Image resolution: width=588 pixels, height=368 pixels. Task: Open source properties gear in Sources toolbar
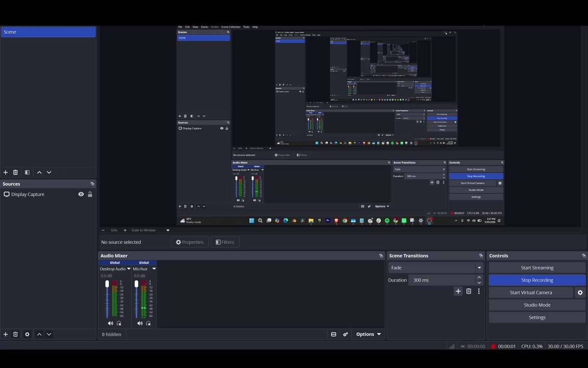27,334
